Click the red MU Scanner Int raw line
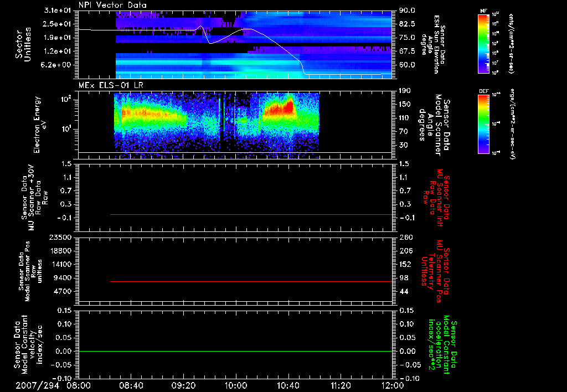 click(x=251, y=214)
